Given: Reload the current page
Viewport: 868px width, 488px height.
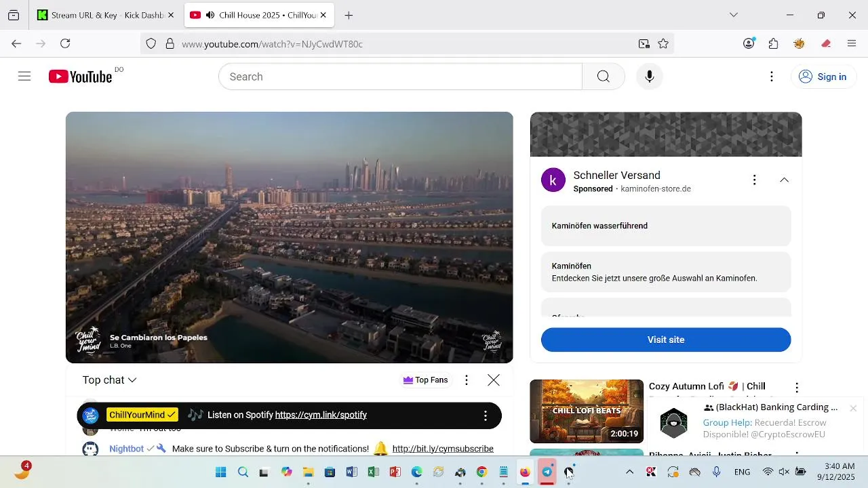Looking at the screenshot, I should tap(65, 43).
